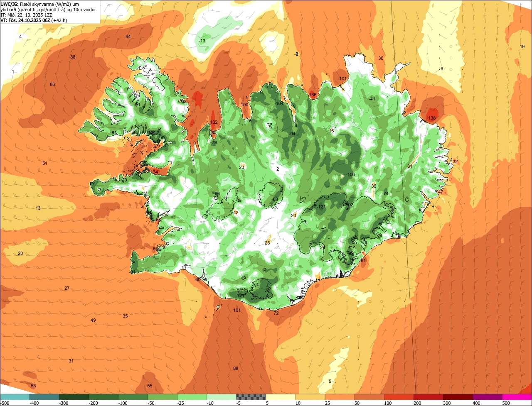This screenshot has width=532, height=406.
Task: Click the value 16 in northeast inland
Action: pyautogui.click(x=331, y=131)
